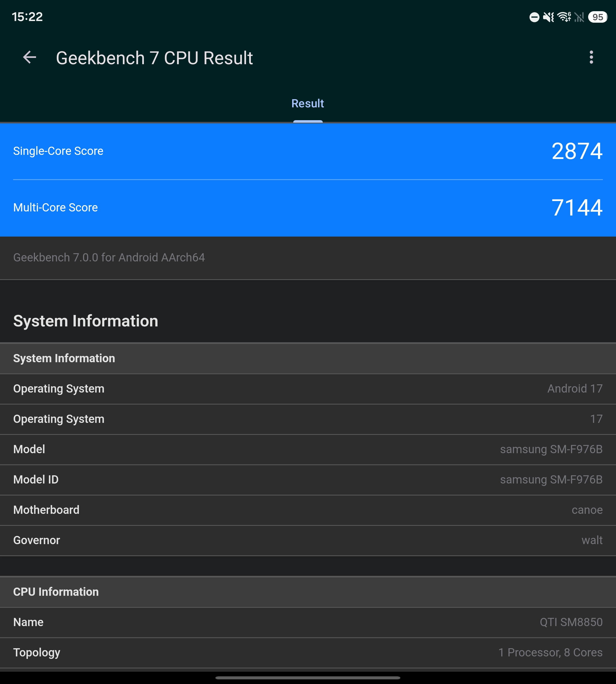Open the three-dot overflow menu
Image resolution: width=616 pixels, height=684 pixels.
pyautogui.click(x=591, y=57)
